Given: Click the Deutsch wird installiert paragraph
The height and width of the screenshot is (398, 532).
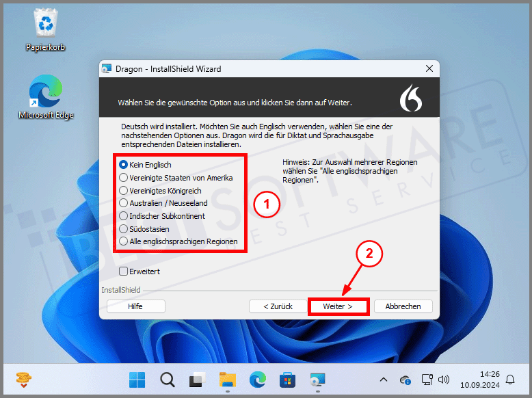Looking at the screenshot, I should pos(257,135).
